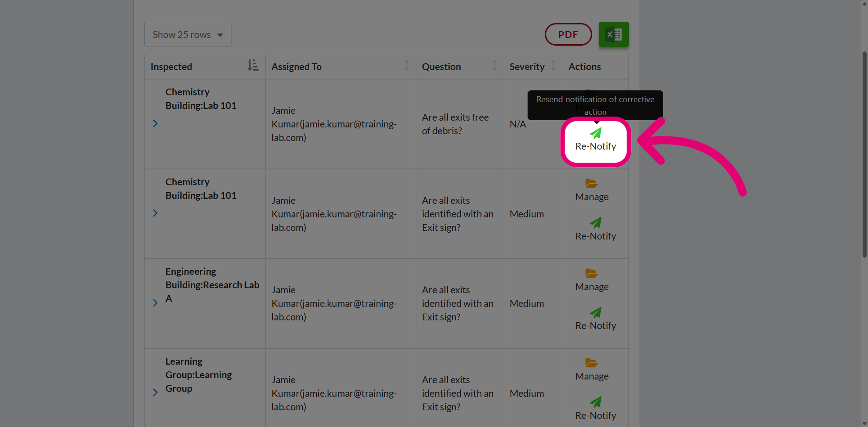Image resolution: width=868 pixels, height=427 pixels.
Task: Click scrollbar down arrow at bottom right
Action: (x=864, y=423)
